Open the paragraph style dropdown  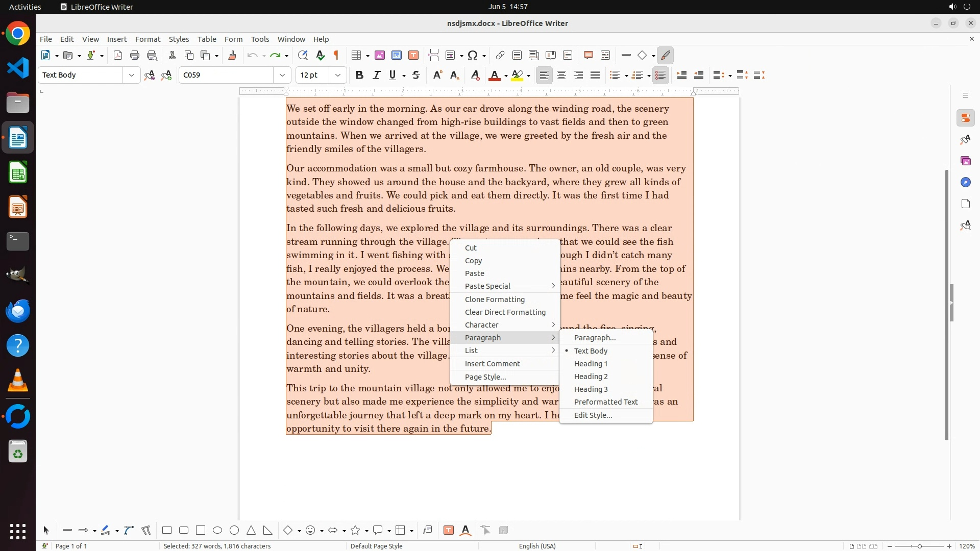click(x=132, y=75)
